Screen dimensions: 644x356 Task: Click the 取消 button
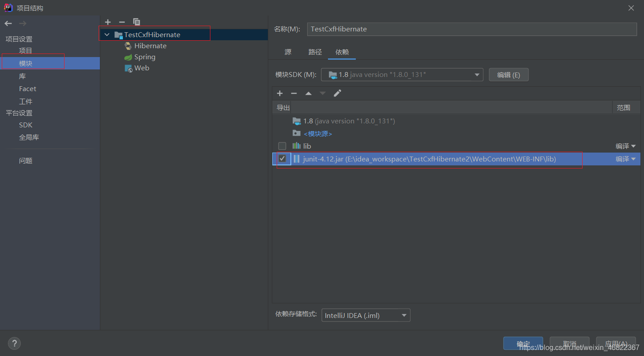[x=570, y=344]
